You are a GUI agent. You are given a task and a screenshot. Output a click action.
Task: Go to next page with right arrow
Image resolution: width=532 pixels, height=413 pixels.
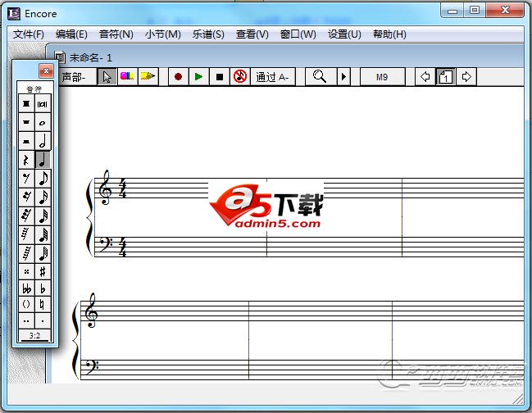point(466,77)
